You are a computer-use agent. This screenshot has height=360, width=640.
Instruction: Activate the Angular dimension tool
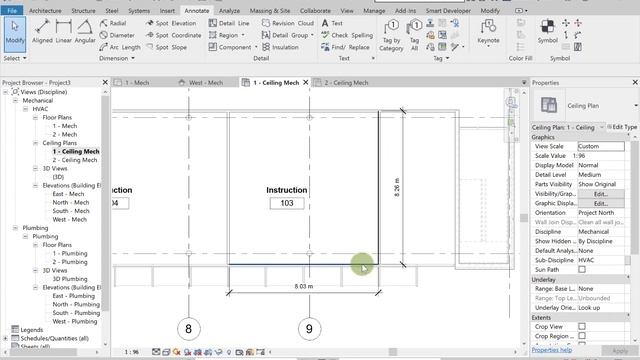85,32
